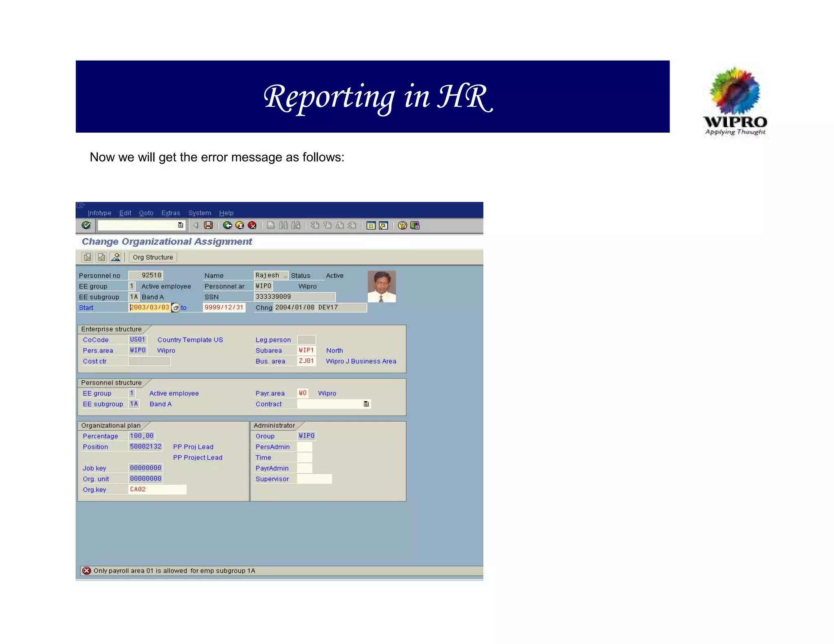Click the Create New Session icon

coord(371,225)
